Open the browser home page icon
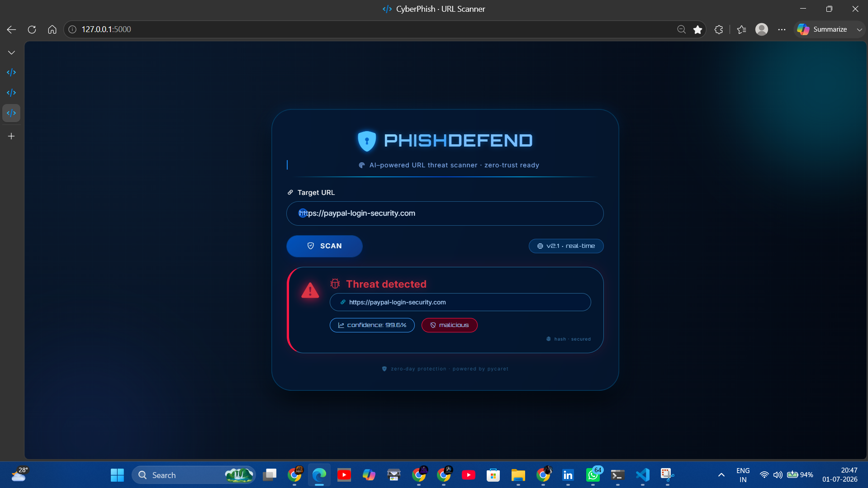 point(52,29)
